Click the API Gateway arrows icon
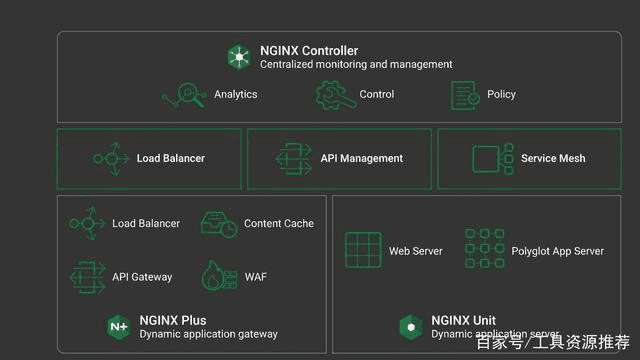This screenshot has width=640, height=360. pos(87,277)
